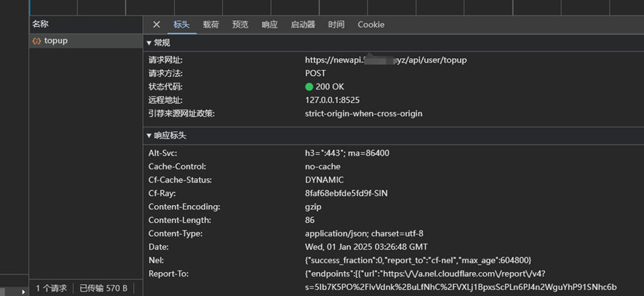Click the 请求网址 label

[165, 60]
